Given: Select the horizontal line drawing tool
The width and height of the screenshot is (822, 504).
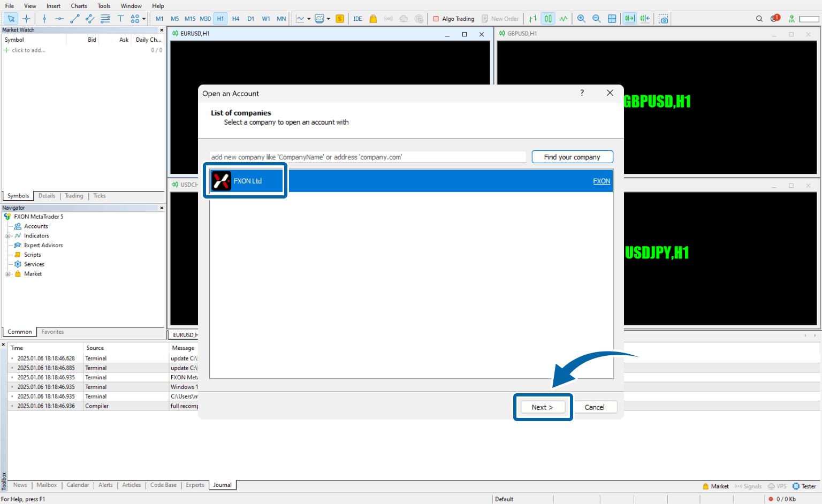Looking at the screenshot, I should 59,19.
